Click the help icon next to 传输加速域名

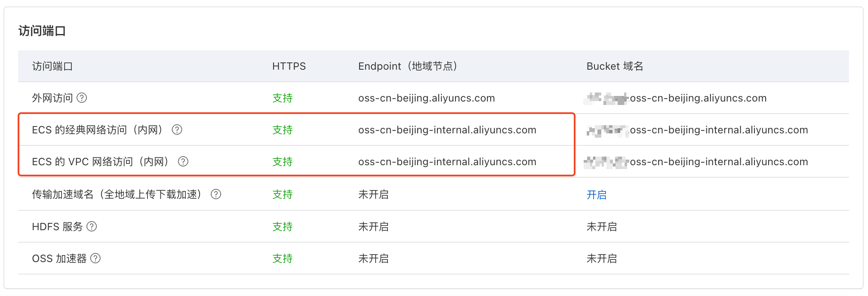click(x=217, y=194)
